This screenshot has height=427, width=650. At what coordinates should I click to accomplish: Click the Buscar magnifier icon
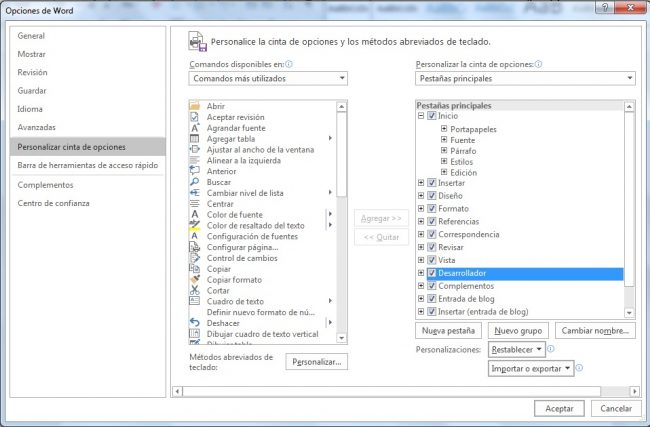click(x=194, y=182)
